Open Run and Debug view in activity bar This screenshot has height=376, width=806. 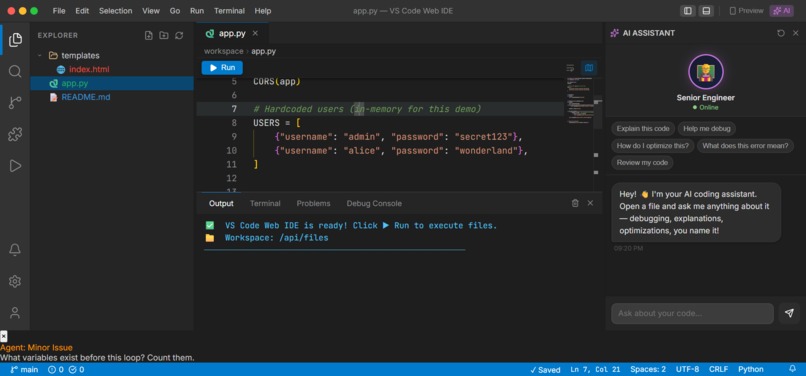click(15, 166)
